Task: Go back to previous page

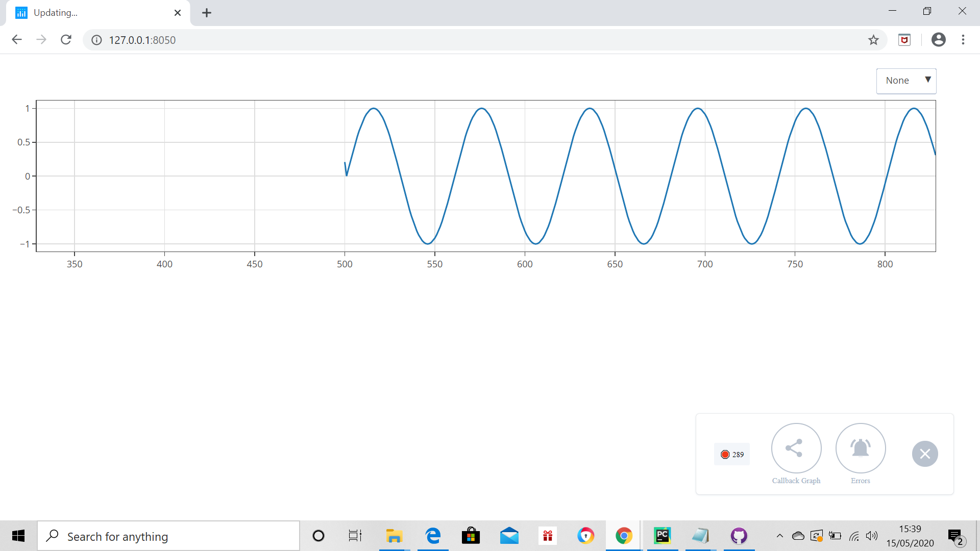Action: click(17, 40)
